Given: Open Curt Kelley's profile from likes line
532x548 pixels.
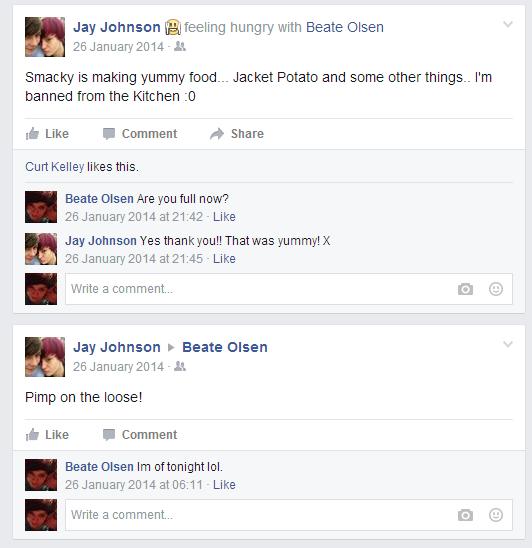Looking at the screenshot, I should click(x=55, y=167).
